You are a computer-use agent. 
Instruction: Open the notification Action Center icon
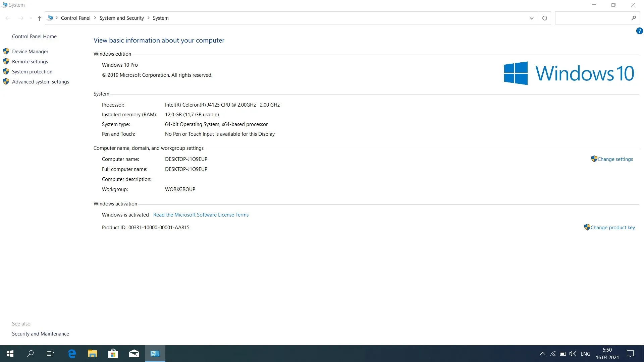pos(630,354)
